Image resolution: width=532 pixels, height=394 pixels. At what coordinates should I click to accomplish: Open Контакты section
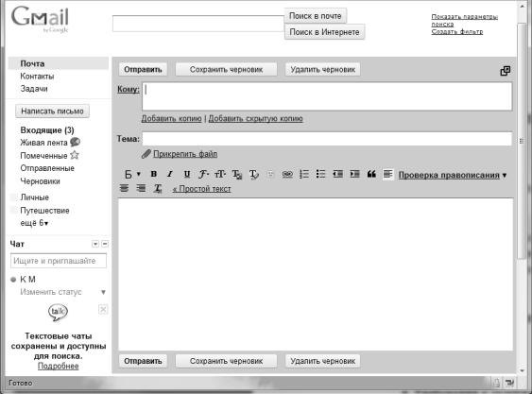pos(37,77)
